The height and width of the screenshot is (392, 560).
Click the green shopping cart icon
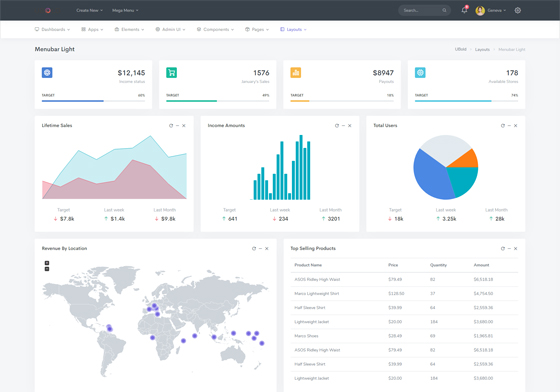[171, 72]
